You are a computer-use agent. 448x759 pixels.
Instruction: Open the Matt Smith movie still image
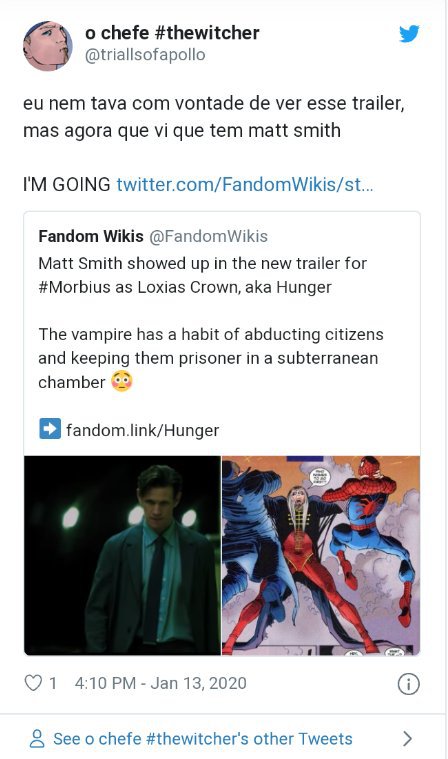click(x=122, y=555)
